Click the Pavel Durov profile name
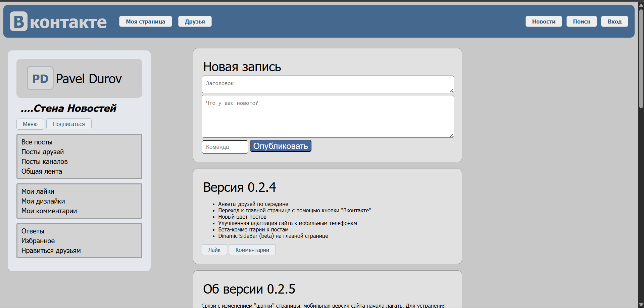The image size is (644, 308). coord(89,79)
